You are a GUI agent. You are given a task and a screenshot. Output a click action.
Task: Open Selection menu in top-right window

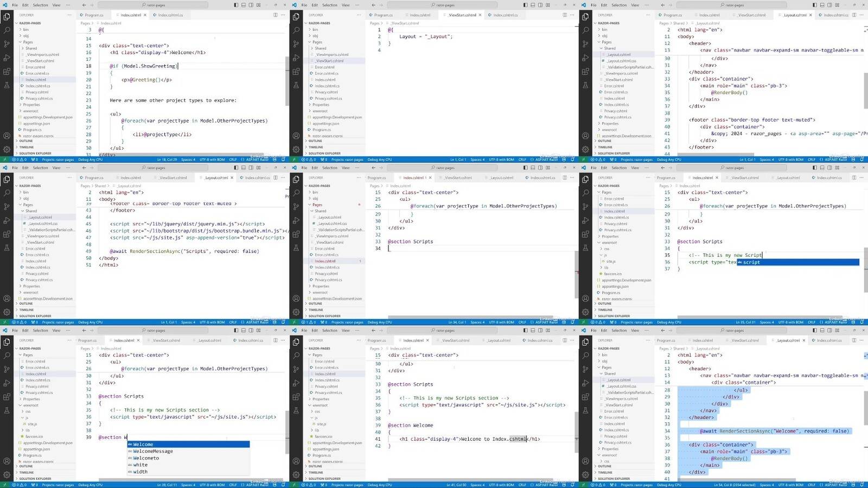(x=619, y=5)
